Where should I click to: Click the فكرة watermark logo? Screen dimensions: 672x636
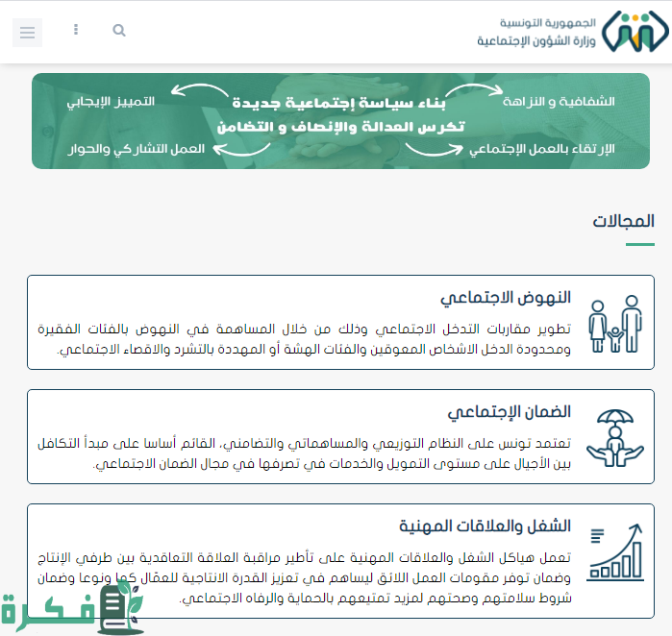click(72, 606)
